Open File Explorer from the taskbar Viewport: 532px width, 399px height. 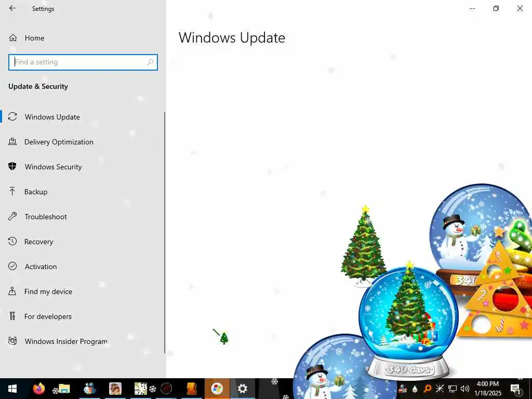[x=64, y=389]
